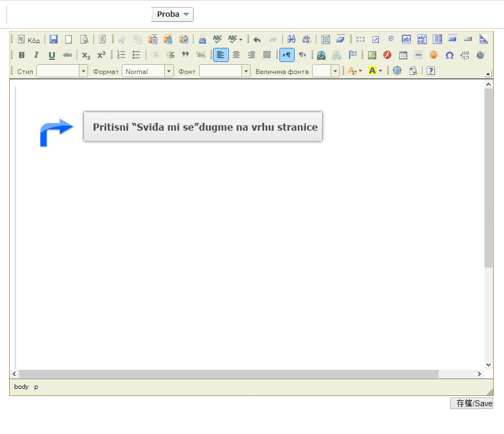Increase indent
The height and width of the screenshot is (434, 504).
(170, 55)
